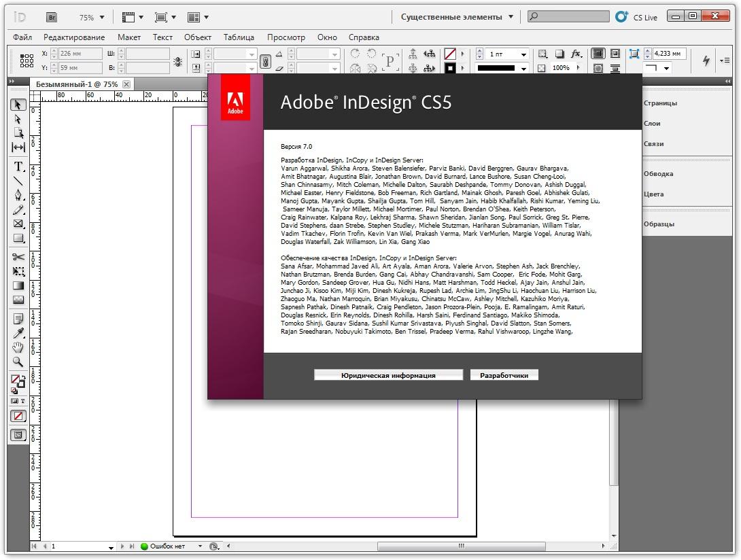Viewport: 741px width, 560px height.
Task: Select the Selection tool arrow
Action: [x=18, y=105]
